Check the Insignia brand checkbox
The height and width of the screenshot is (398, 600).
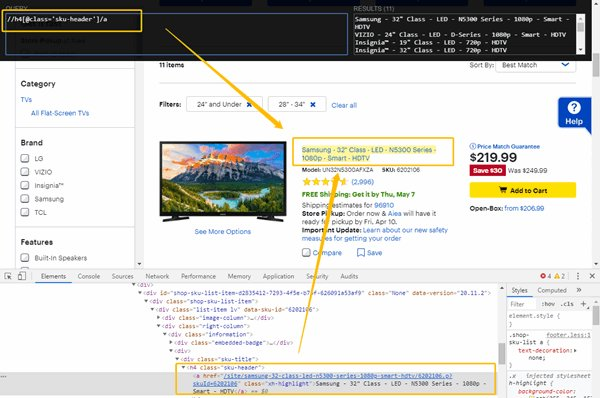click(x=25, y=185)
